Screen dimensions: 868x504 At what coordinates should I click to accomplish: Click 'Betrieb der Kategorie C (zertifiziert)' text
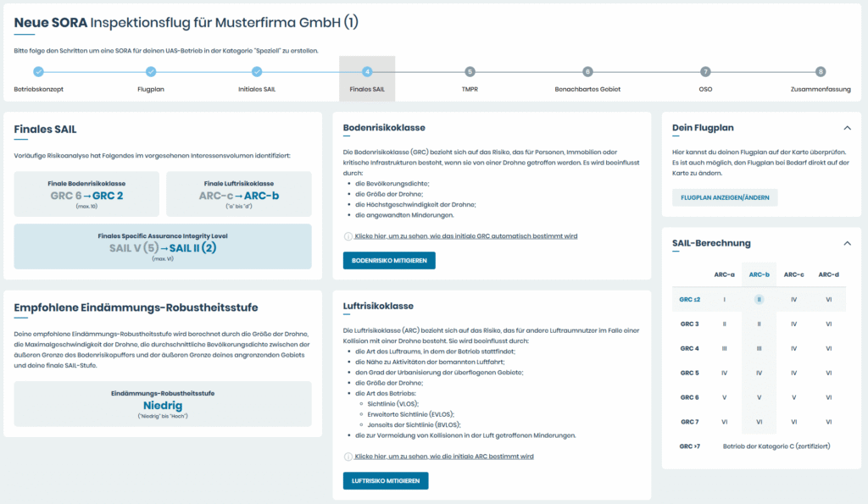point(776,446)
